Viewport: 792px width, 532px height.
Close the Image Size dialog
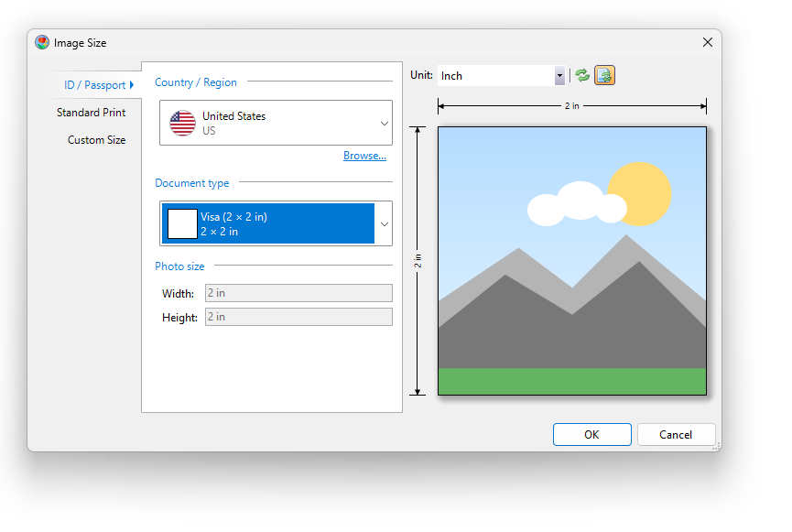pyautogui.click(x=707, y=42)
